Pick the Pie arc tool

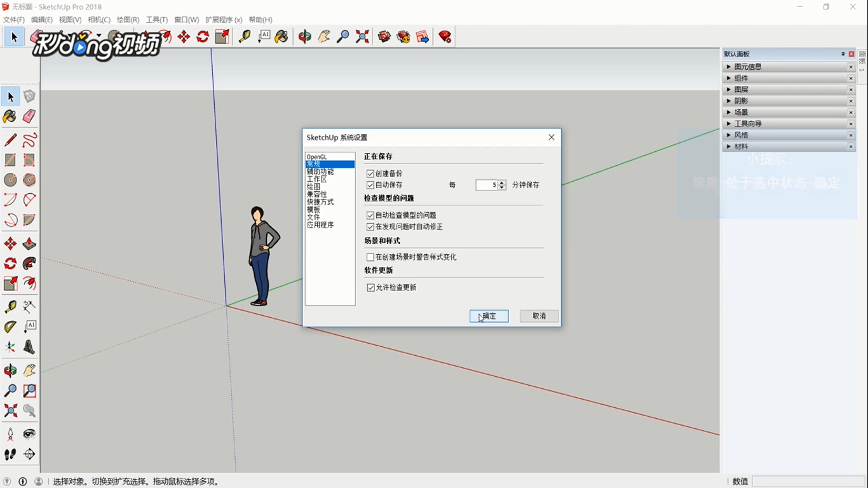tap(29, 220)
